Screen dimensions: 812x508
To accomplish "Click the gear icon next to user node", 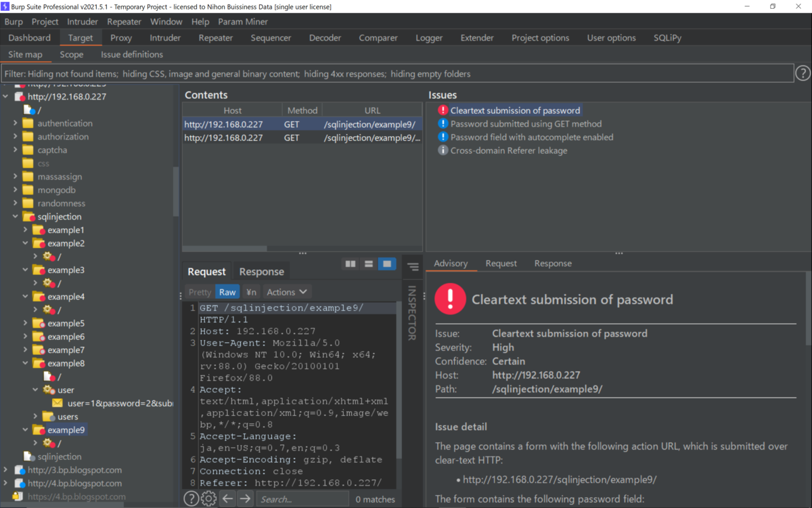I will pos(49,390).
